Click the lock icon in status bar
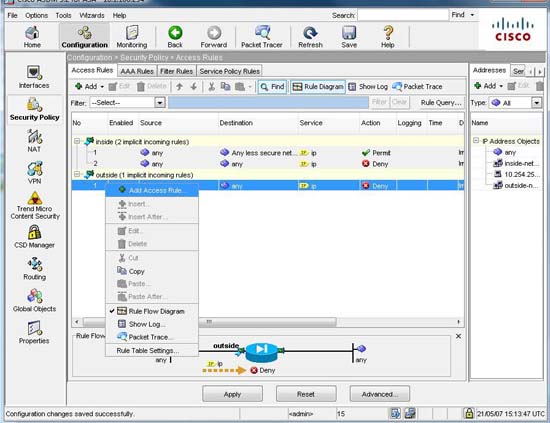 pos(468,413)
